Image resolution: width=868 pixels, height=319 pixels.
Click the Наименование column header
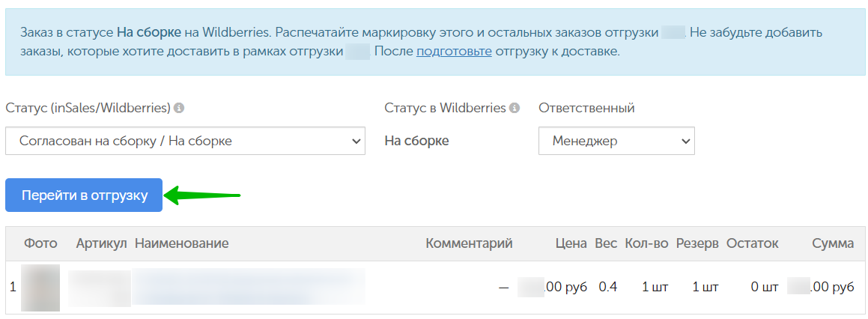coord(181,243)
